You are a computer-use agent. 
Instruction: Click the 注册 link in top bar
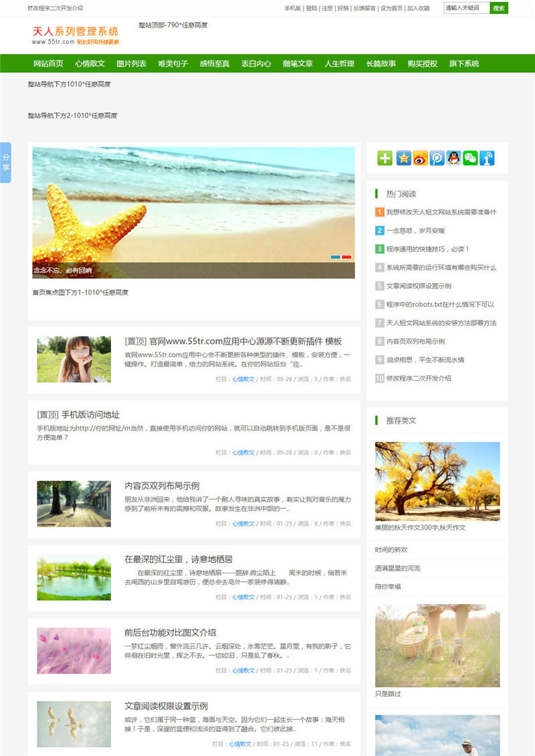tap(326, 8)
